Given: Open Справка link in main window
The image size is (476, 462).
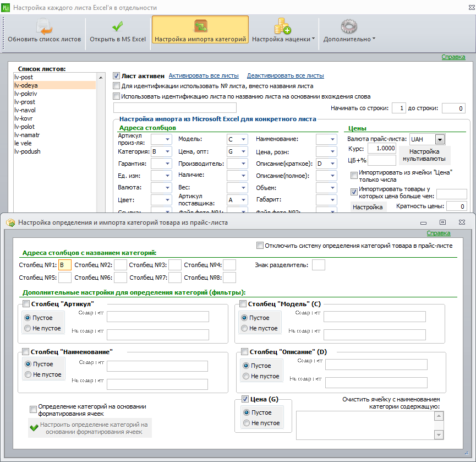Looking at the screenshot, I should (453, 57).
